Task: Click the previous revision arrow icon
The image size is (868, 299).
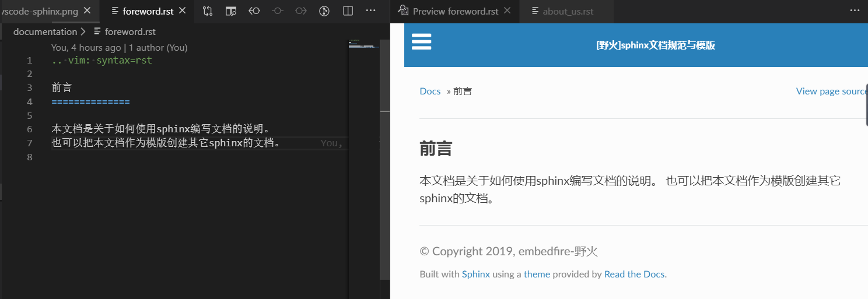Action: [x=254, y=11]
